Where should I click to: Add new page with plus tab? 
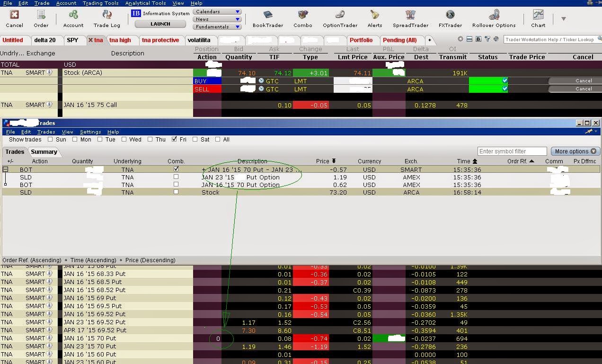pyautogui.click(x=430, y=40)
